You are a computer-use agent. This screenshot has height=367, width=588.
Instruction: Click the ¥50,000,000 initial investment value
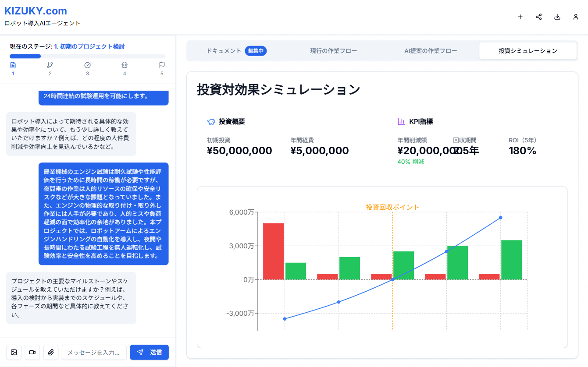click(x=239, y=151)
